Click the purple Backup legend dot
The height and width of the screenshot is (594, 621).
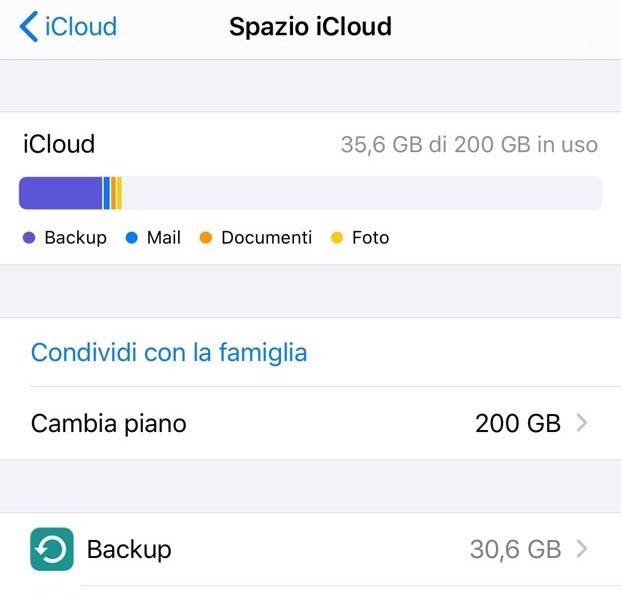29,238
